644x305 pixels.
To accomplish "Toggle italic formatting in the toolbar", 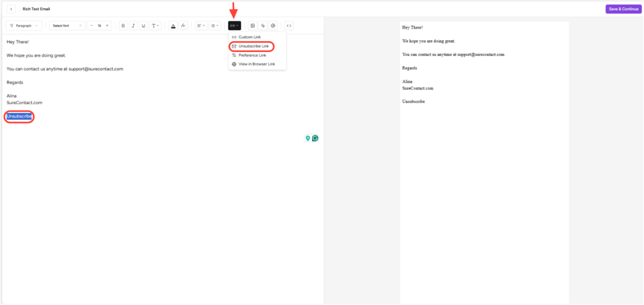I will 133,26.
